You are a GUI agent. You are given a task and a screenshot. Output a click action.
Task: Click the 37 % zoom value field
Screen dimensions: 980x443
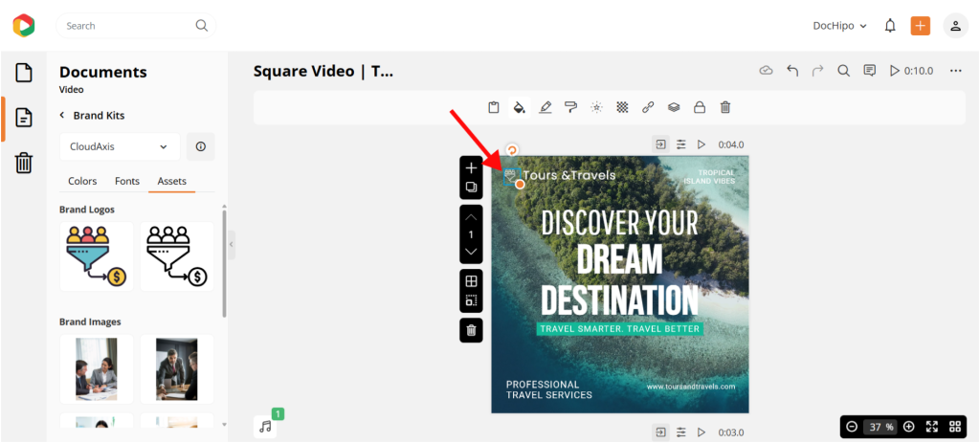point(880,427)
